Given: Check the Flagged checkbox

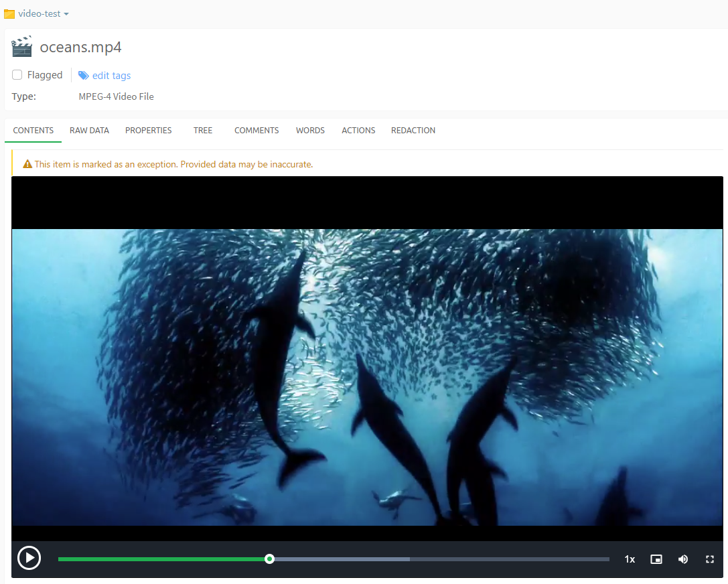Looking at the screenshot, I should click(x=16, y=74).
